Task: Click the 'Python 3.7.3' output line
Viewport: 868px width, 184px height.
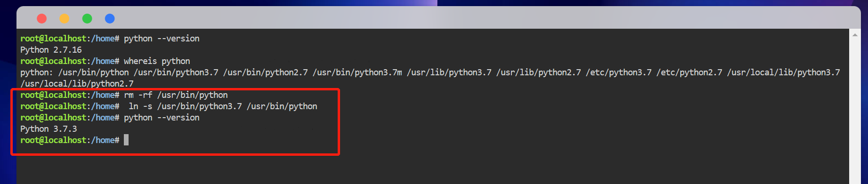Action: click(x=49, y=129)
